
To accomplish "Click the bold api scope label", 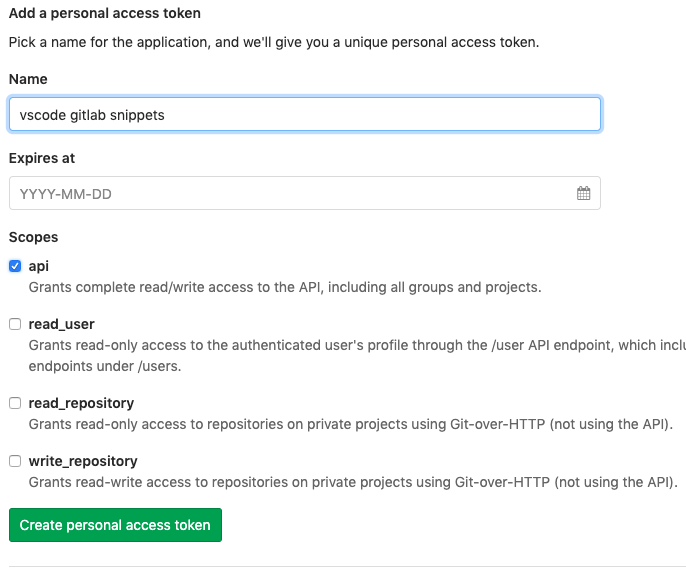I will point(39,266).
